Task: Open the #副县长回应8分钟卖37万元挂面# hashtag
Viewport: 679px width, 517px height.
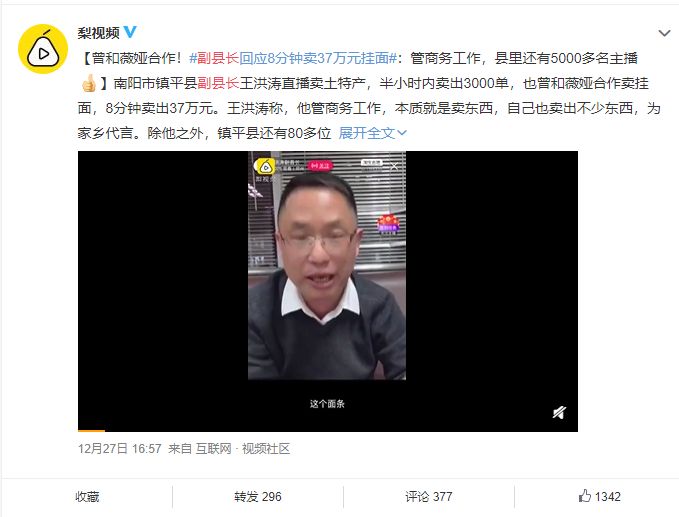Action: [x=294, y=58]
